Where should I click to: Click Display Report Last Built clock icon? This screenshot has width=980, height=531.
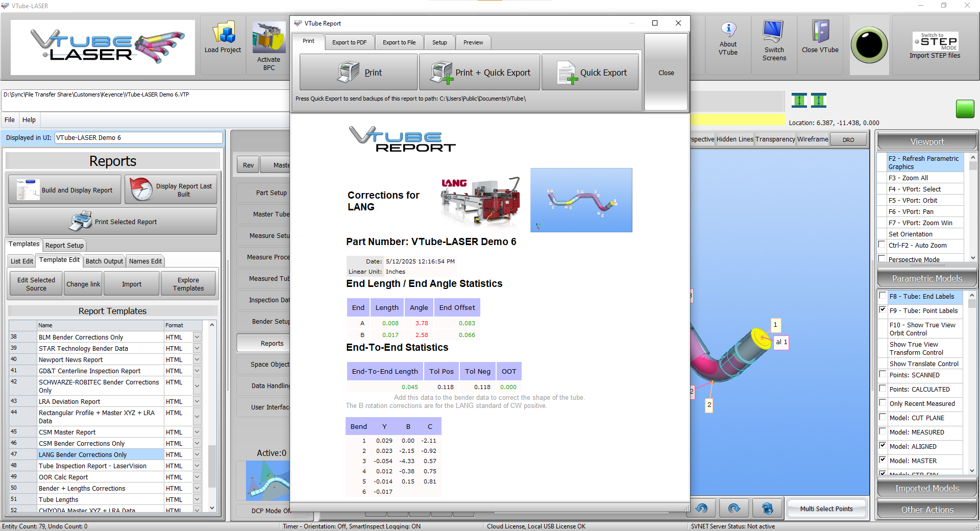point(141,189)
